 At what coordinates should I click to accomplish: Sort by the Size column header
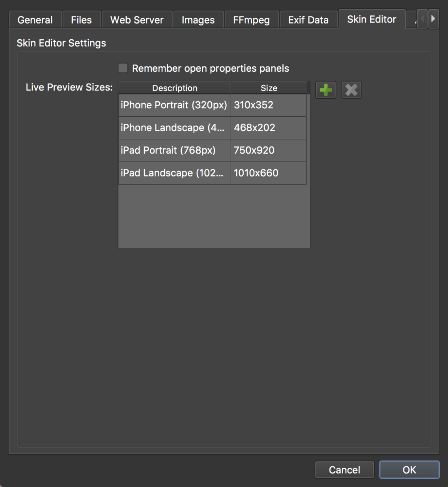click(269, 88)
